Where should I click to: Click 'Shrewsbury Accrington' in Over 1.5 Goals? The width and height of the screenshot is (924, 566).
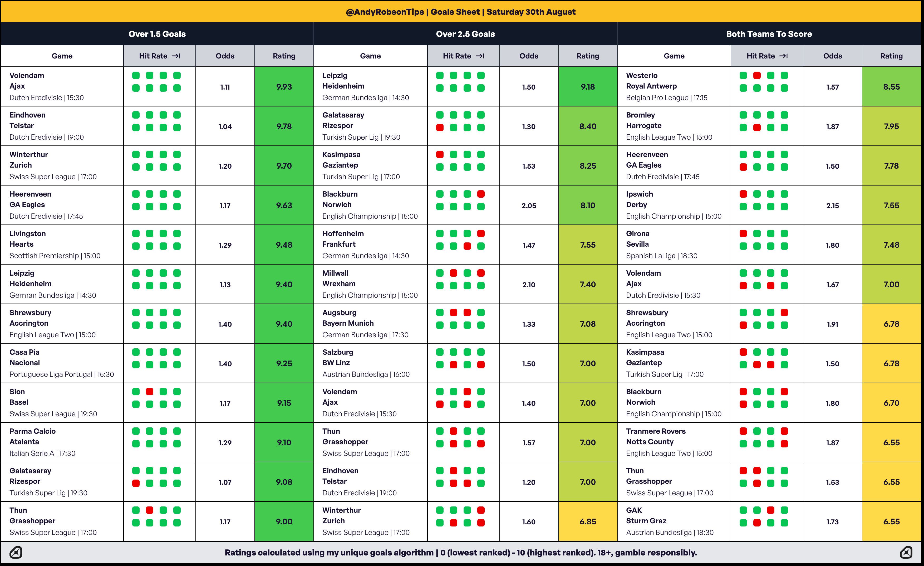point(62,324)
